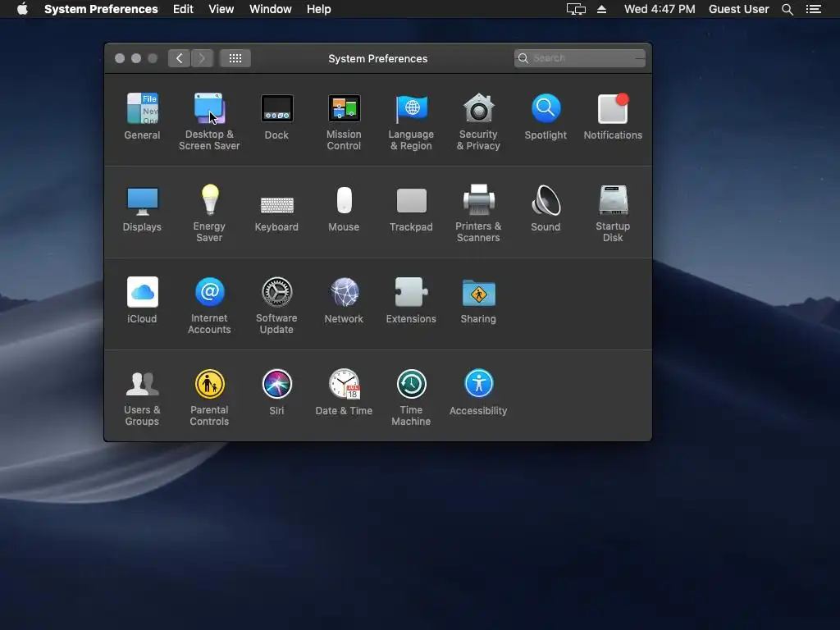
Task: Open the Window menu
Action: [270, 9]
